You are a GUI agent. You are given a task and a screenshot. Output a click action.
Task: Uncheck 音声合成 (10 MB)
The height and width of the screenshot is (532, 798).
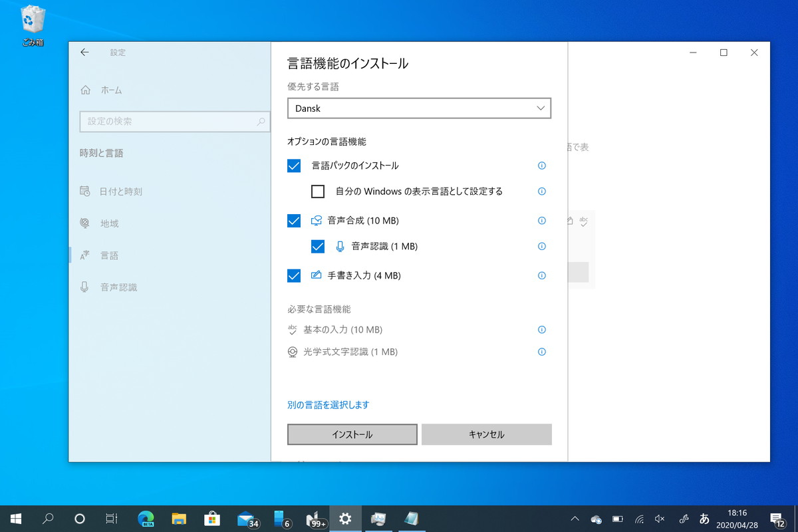(x=294, y=220)
